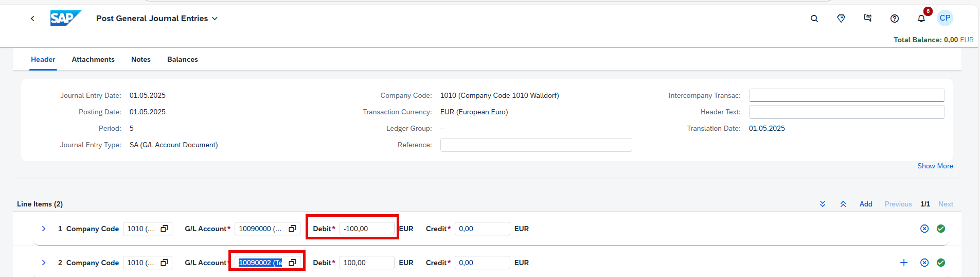Image resolution: width=980 pixels, height=277 pixels.
Task: Click the Header Text input field
Action: (x=847, y=112)
